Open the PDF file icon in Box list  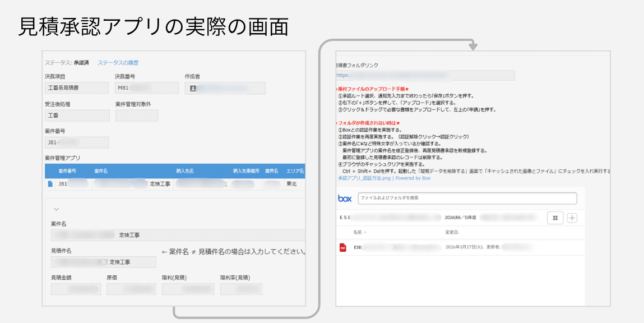pos(343,247)
